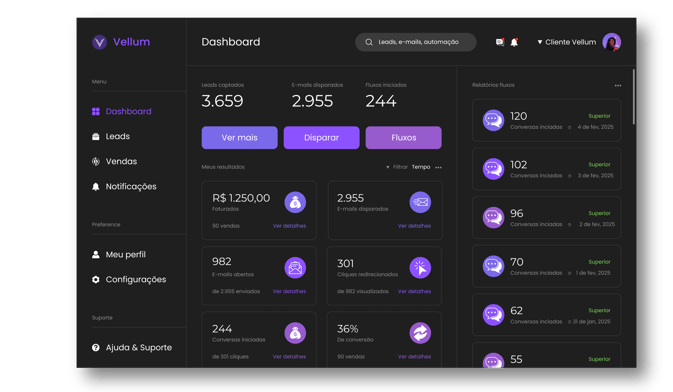Click cursor icon on Cliques redirecionados card
The image size is (673, 392).
420,268
